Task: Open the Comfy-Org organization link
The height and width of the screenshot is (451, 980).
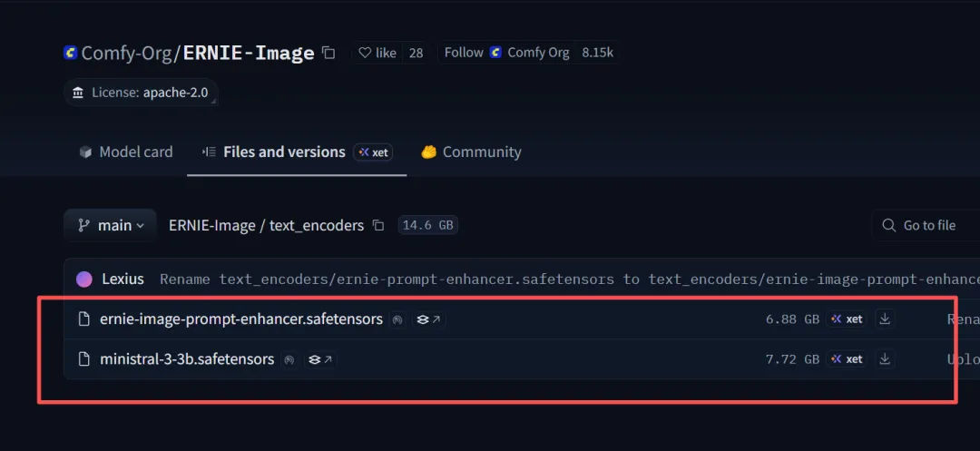Action: click(x=127, y=54)
